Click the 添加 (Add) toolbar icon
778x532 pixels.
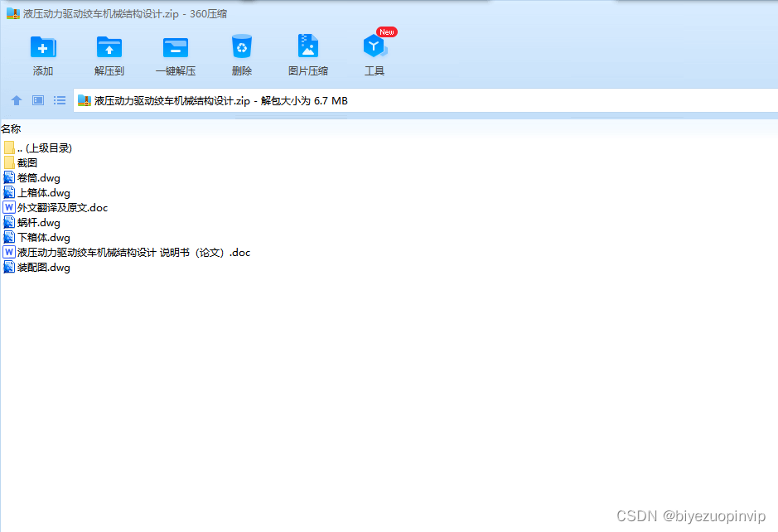(43, 47)
